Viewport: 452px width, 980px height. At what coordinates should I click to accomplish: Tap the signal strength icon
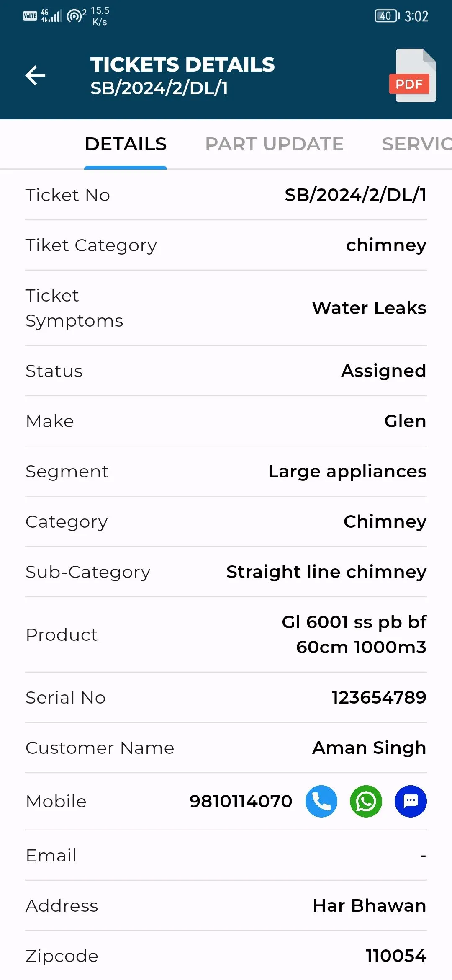51,16
